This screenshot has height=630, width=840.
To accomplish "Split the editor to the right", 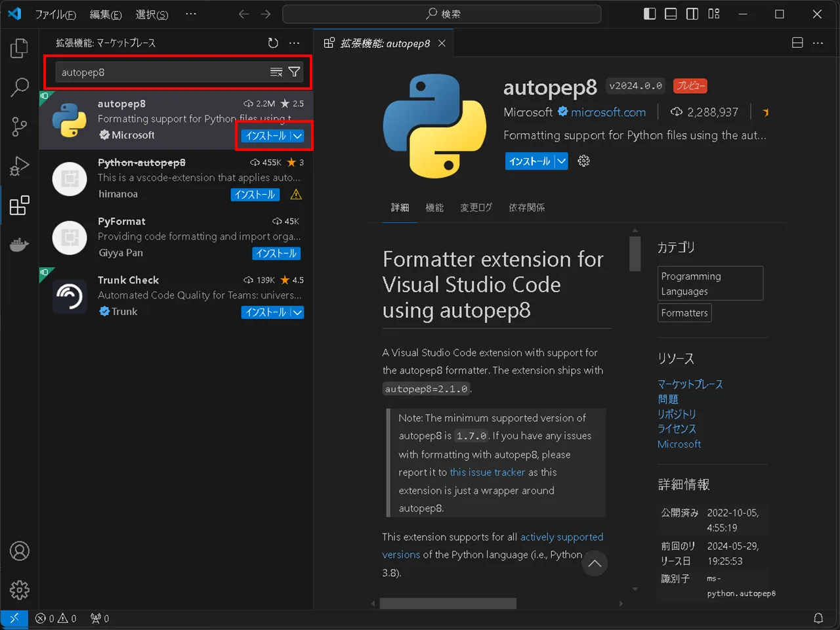I will coord(797,43).
